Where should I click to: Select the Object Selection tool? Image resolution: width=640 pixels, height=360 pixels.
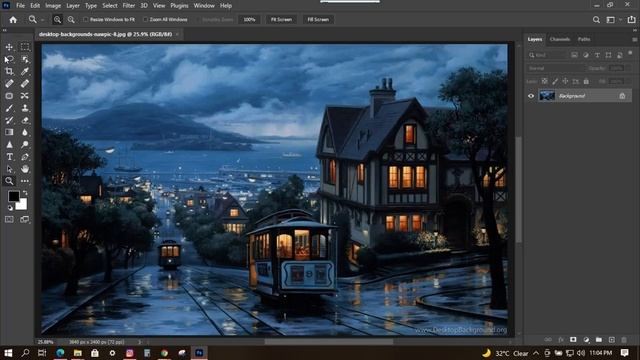click(x=25, y=59)
